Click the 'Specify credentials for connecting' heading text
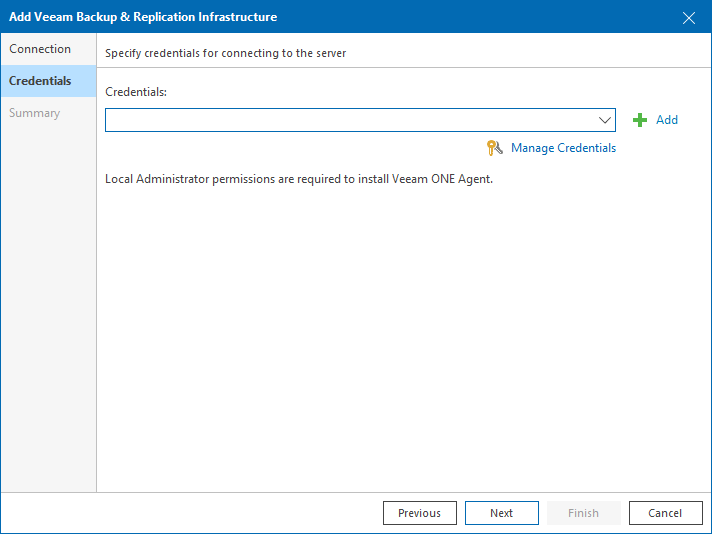Screen dimensions: 712x534 click(225, 53)
